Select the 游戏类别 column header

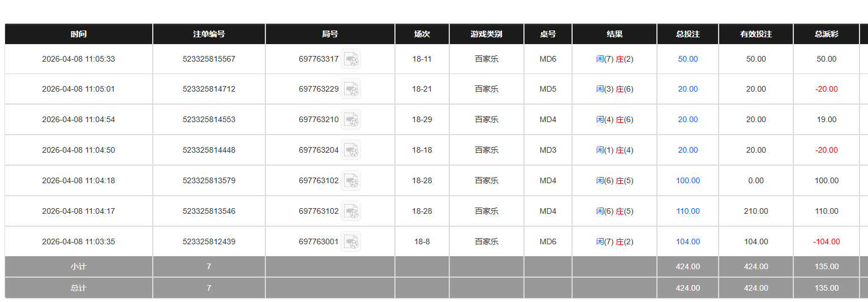[x=486, y=34]
